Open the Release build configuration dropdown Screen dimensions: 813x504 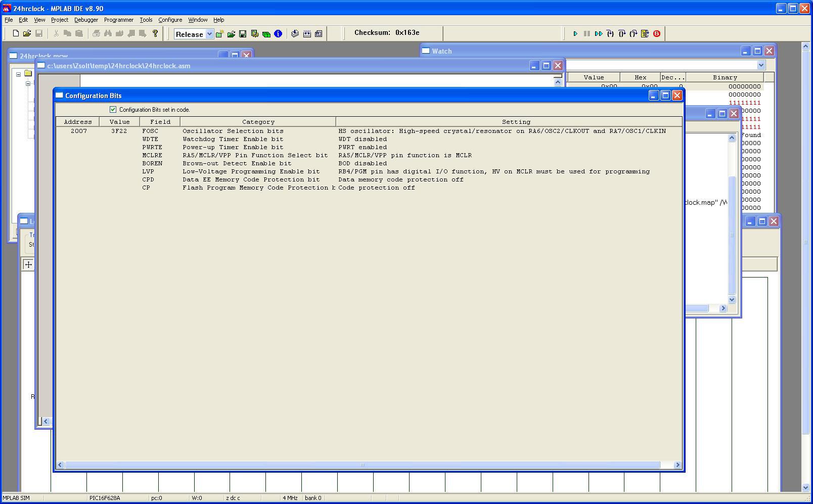tap(209, 34)
